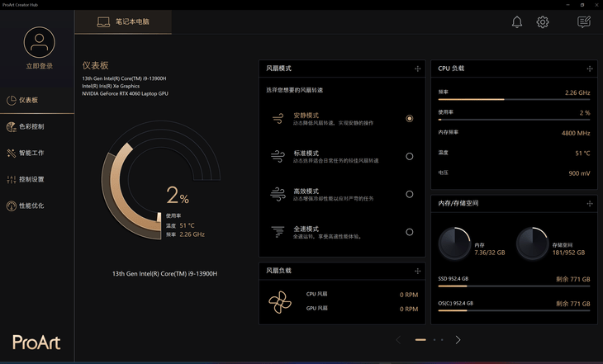Click the move handle on CPU 负载 panel
Screen dimensions: 603x364
click(589, 69)
